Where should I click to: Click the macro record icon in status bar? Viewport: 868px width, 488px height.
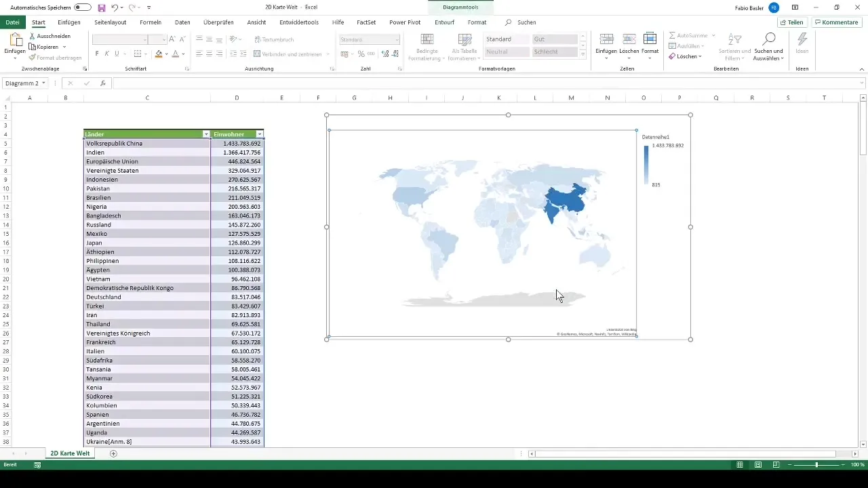pyautogui.click(x=37, y=465)
